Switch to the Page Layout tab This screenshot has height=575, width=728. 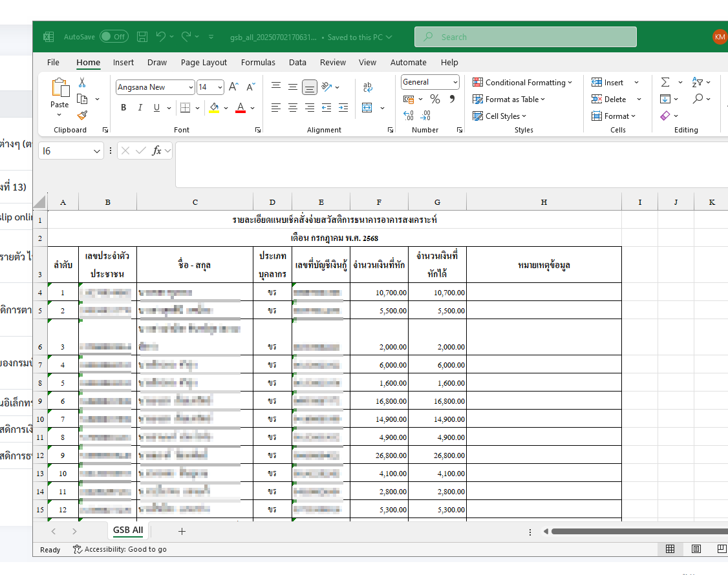click(x=204, y=62)
